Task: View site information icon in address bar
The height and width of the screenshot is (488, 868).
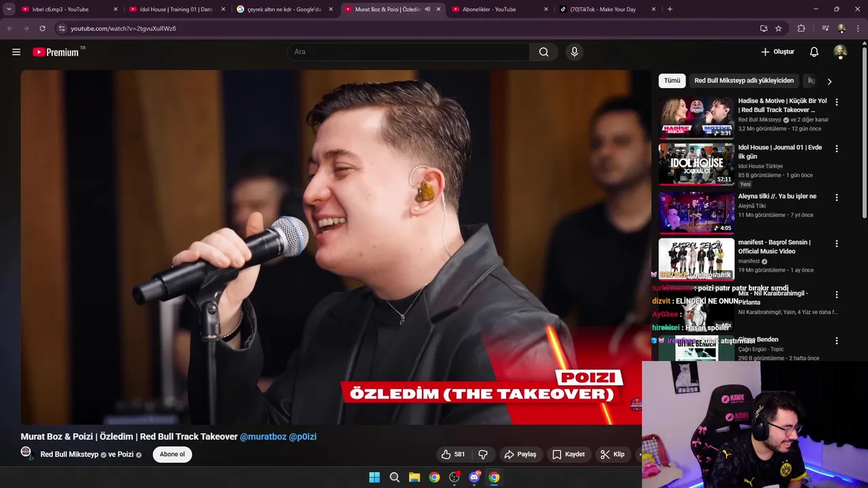Action: (62, 28)
